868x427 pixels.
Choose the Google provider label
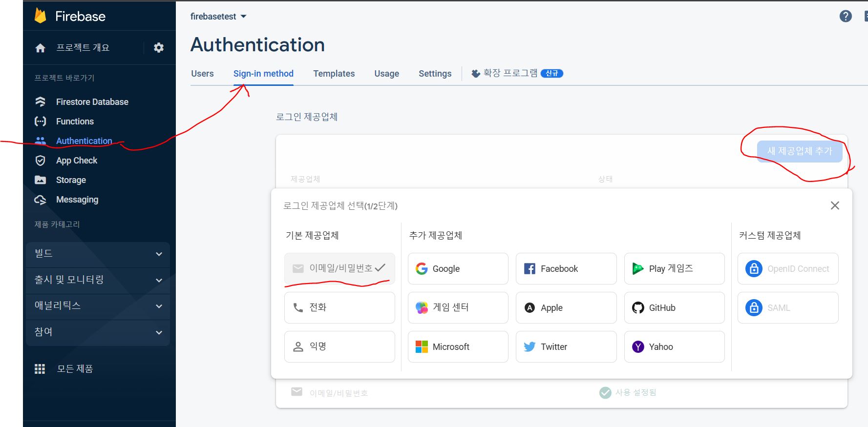446,269
